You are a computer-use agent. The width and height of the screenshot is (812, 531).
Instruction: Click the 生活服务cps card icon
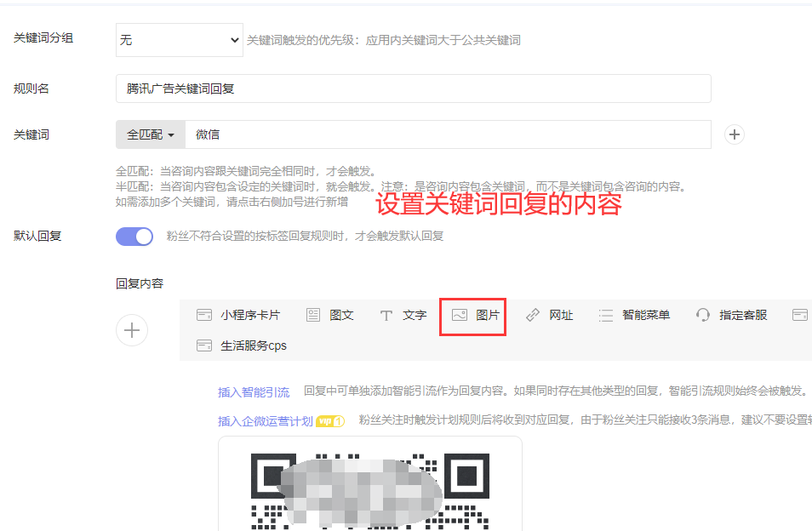point(204,345)
